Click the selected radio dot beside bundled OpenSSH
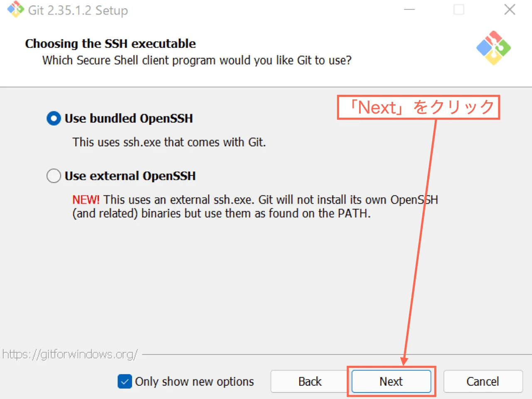532x399 pixels. [x=54, y=118]
